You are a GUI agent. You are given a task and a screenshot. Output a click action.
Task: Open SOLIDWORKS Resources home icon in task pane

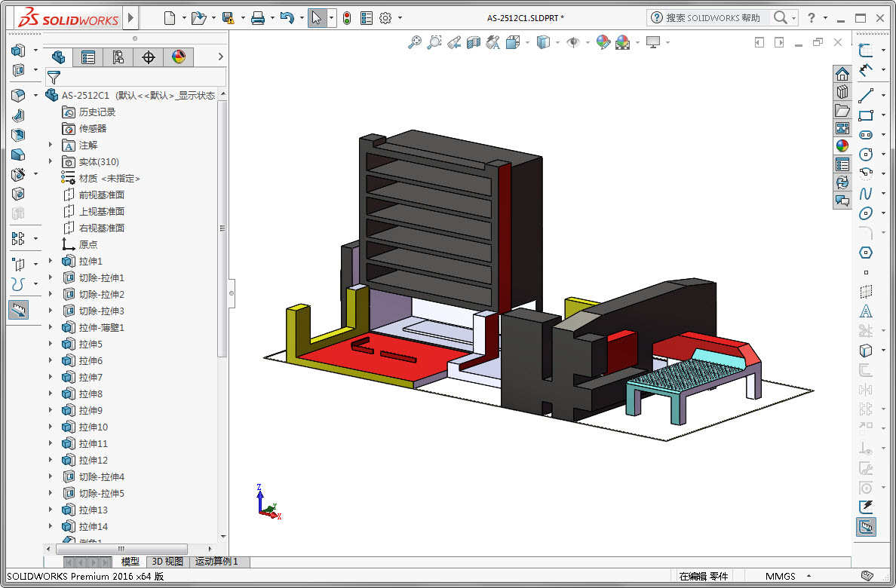(842, 74)
